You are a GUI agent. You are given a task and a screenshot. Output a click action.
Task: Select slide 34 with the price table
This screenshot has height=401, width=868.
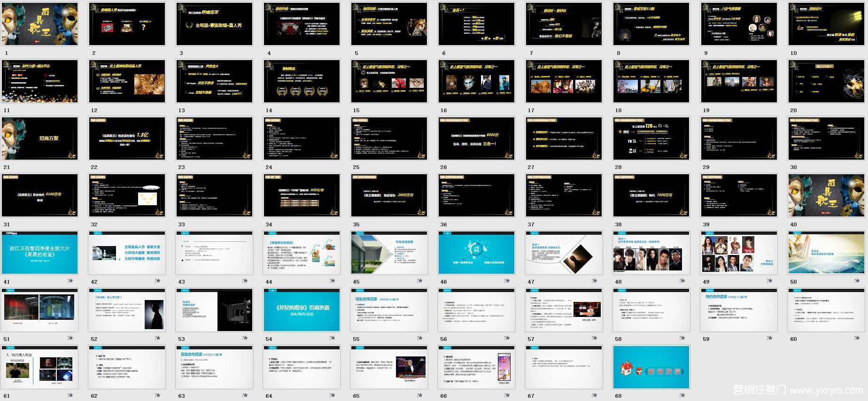pos(302,195)
